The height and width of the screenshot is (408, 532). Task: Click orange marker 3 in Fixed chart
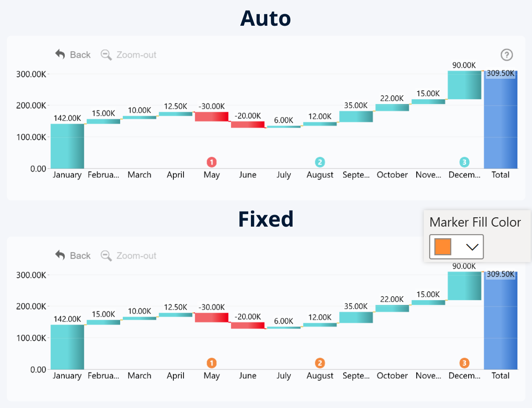point(464,363)
